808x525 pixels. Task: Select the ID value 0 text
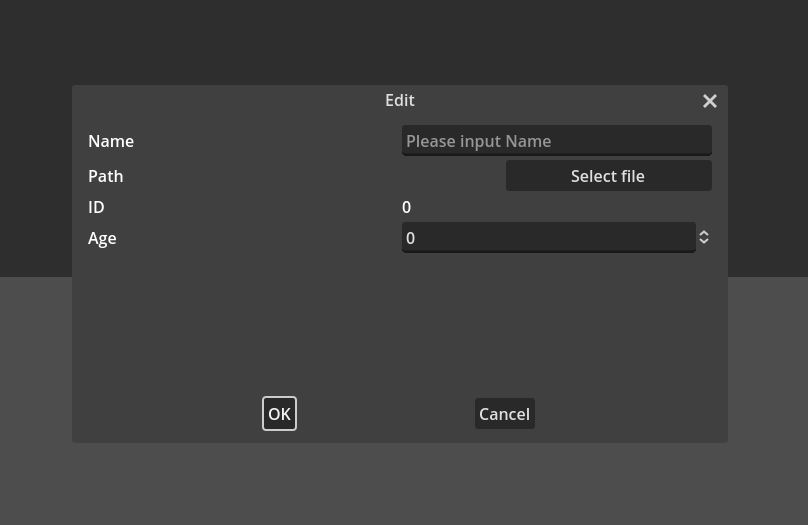(406, 208)
